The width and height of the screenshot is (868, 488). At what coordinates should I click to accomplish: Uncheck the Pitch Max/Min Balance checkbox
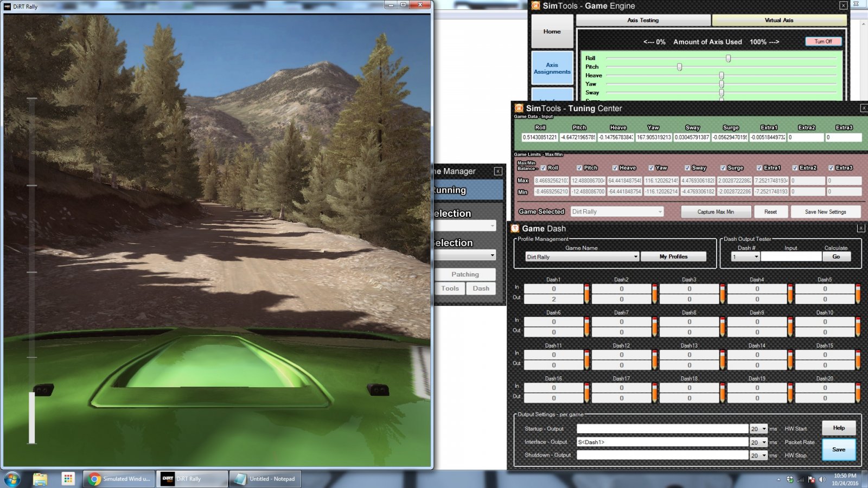[579, 168]
